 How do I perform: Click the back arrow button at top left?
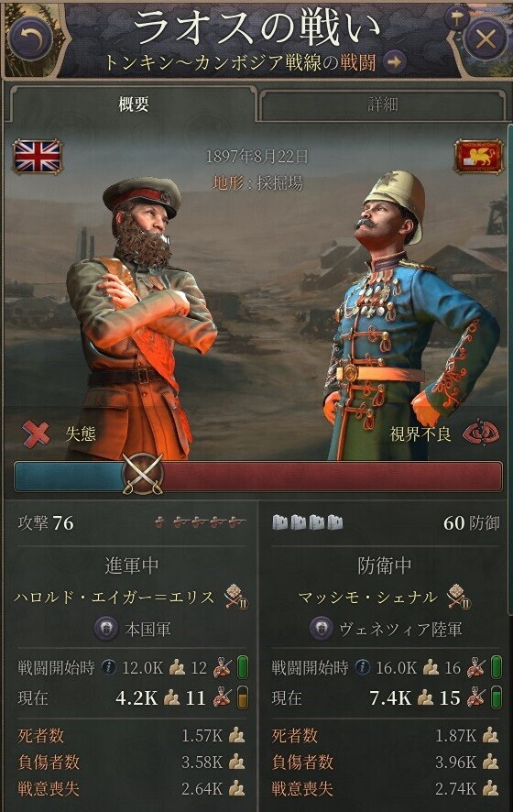click(x=30, y=38)
